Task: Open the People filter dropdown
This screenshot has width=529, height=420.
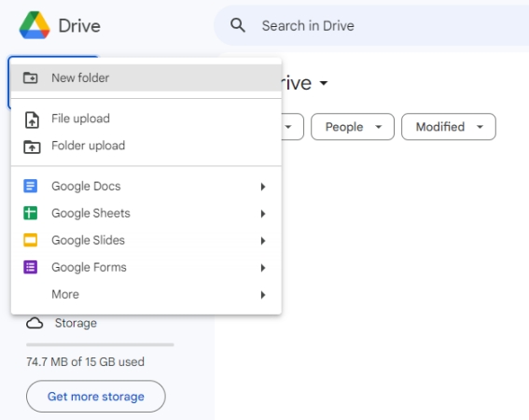Action: 353,127
